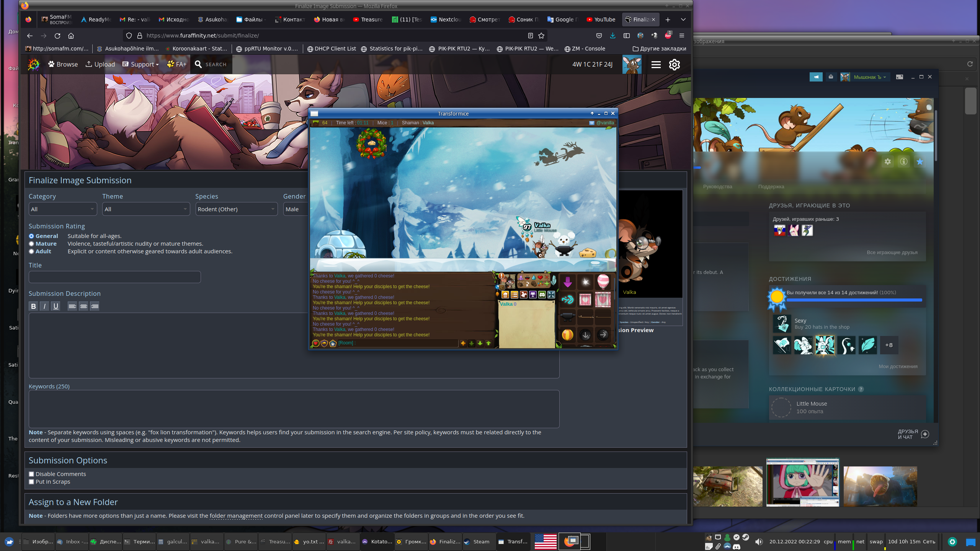Switch to the YouTube browser tab

tap(601, 20)
